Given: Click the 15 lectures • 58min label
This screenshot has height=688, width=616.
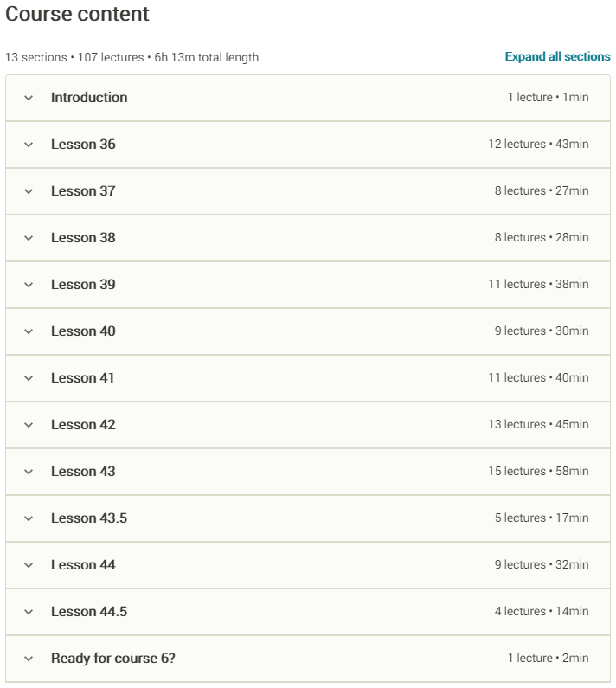Looking at the screenshot, I should pos(538,472).
